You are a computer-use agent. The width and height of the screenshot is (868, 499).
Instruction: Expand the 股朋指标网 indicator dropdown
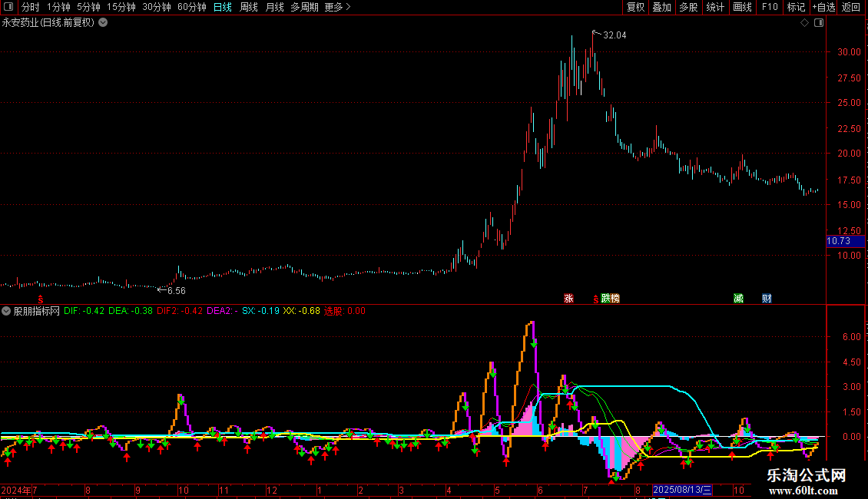tap(6, 311)
